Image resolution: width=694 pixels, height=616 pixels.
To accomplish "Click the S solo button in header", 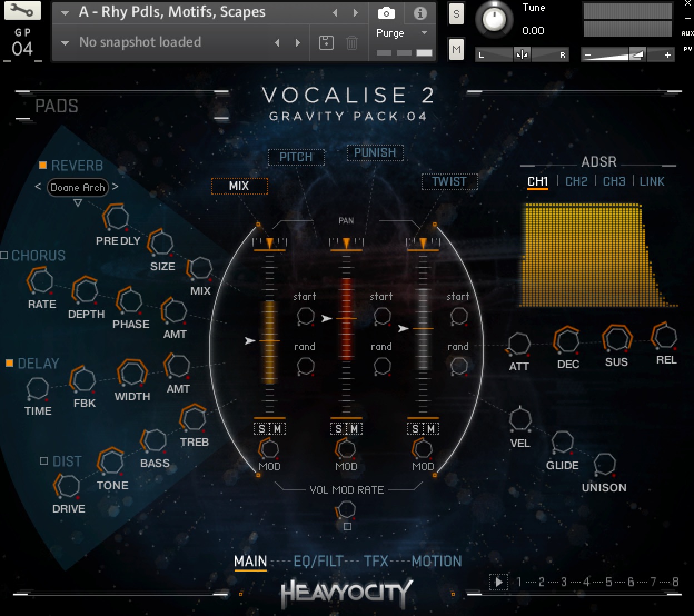I will pyautogui.click(x=457, y=14).
